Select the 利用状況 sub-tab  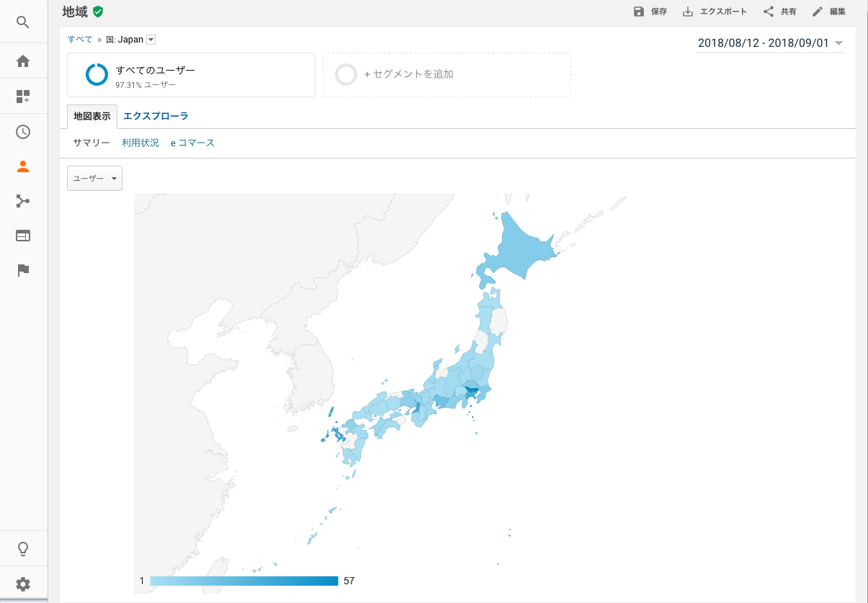[x=140, y=143]
